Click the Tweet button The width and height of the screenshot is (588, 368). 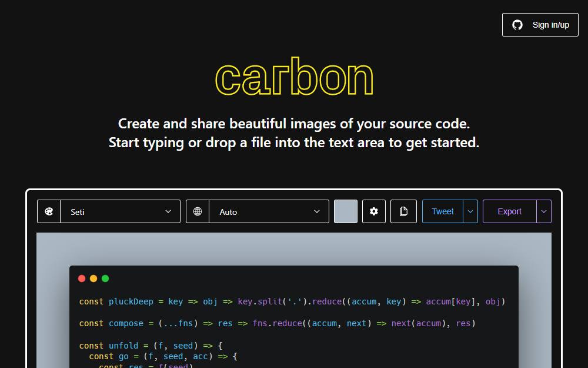pyautogui.click(x=443, y=211)
